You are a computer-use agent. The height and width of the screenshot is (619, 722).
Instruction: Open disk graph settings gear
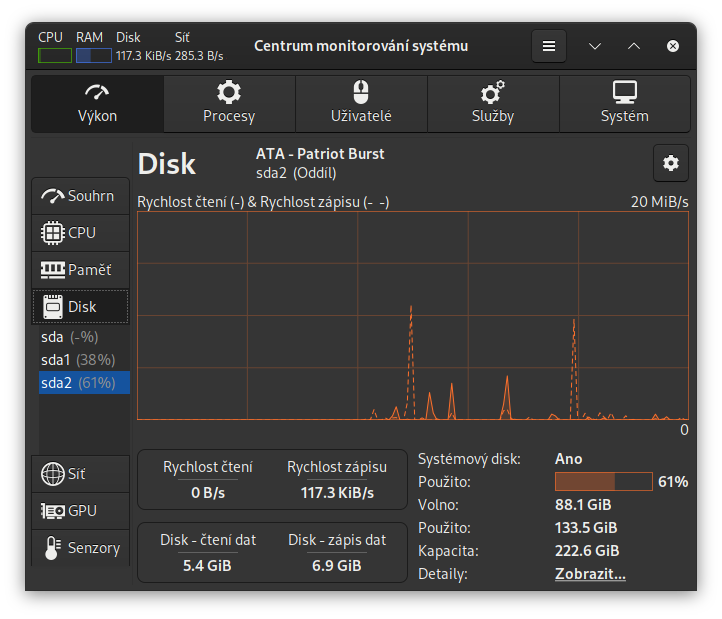(670, 163)
